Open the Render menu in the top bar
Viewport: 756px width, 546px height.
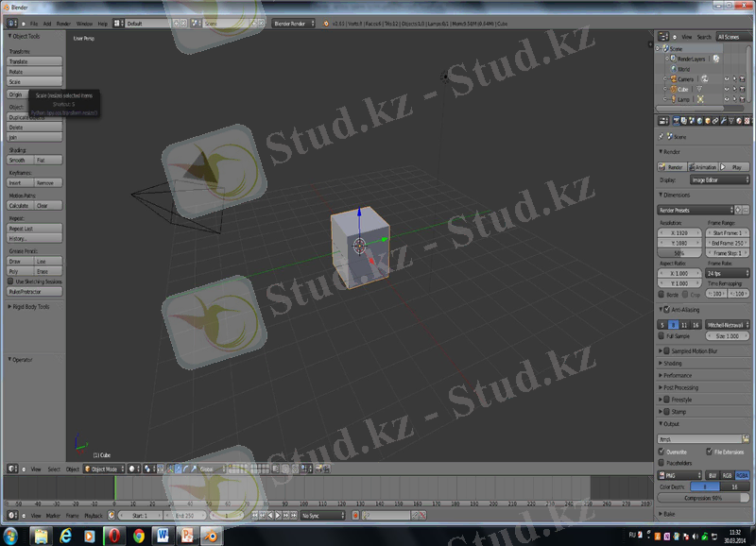[x=63, y=23]
